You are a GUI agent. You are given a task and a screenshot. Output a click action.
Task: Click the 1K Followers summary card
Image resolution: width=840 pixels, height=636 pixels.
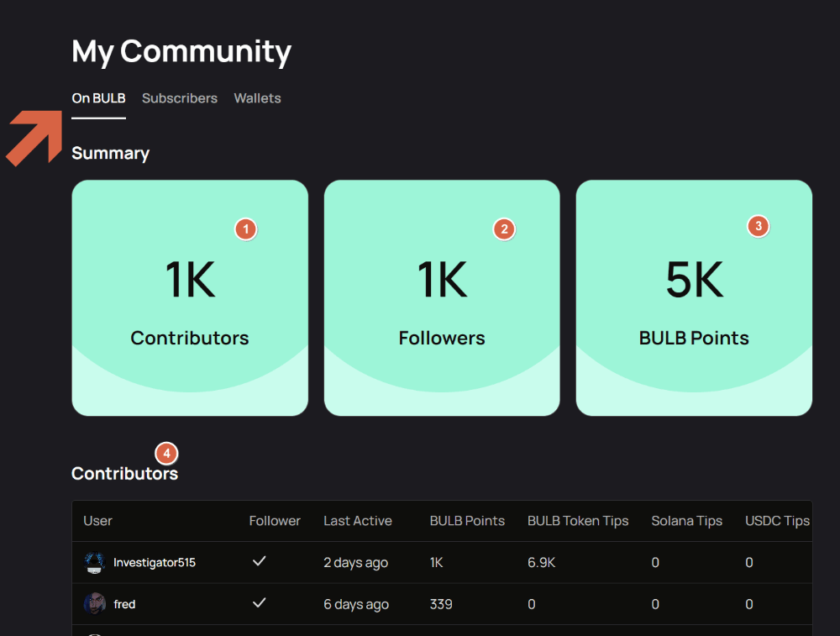442,298
